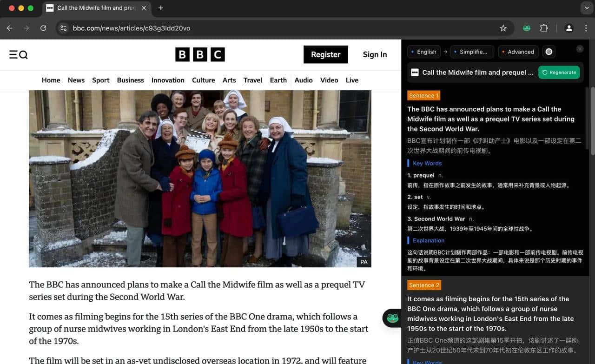Click the key word 'prequel'
The image size is (595, 364).
(423, 175)
